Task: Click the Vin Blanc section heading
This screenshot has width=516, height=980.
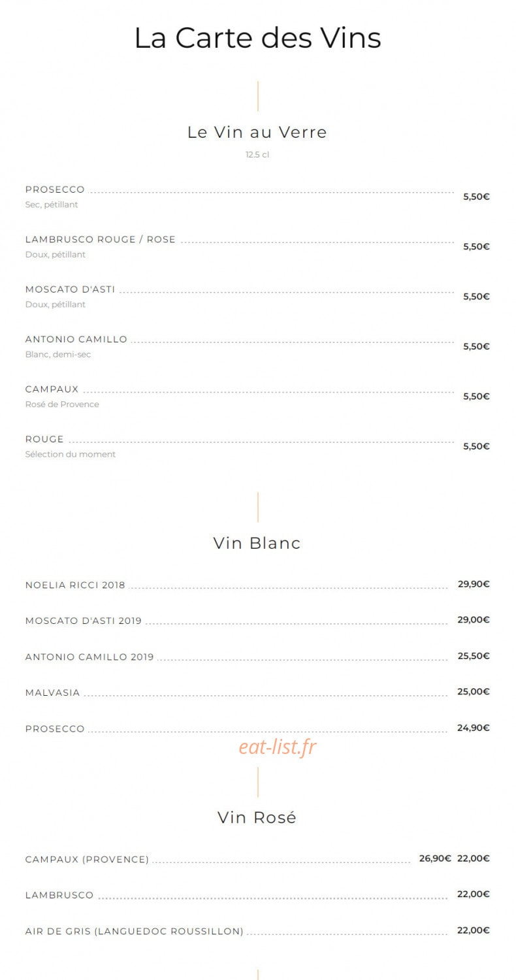Action: pos(257,543)
